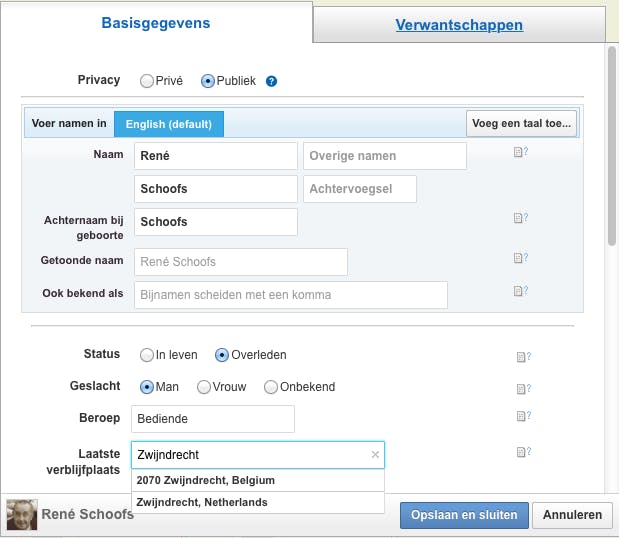Click help icon for Achternaam bij geboorte
Viewport: 619px width, 538px height.
tap(520, 218)
